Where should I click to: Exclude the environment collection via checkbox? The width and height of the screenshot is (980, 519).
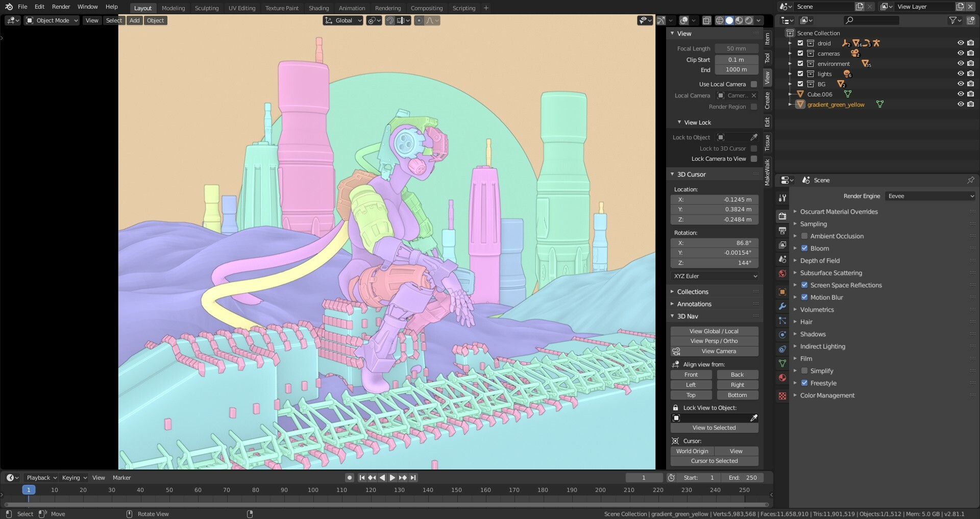800,64
